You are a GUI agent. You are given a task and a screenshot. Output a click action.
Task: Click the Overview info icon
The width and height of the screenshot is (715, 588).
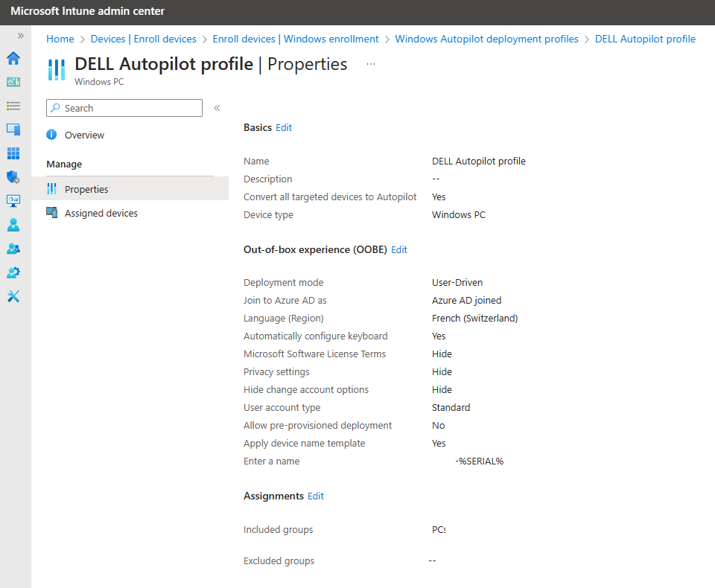(x=51, y=135)
